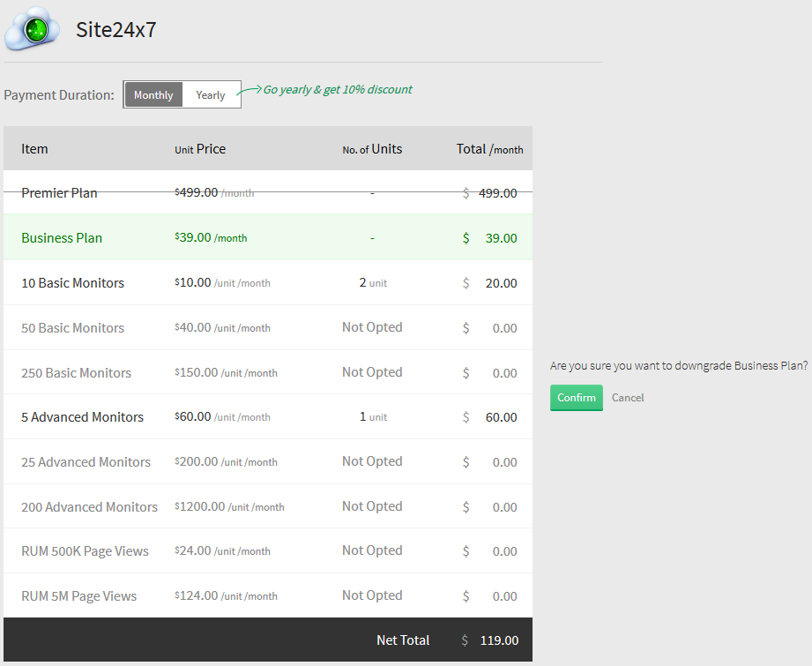The height and width of the screenshot is (666, 812).
Task: Select the Business Plan row
Action: (62, 238)
